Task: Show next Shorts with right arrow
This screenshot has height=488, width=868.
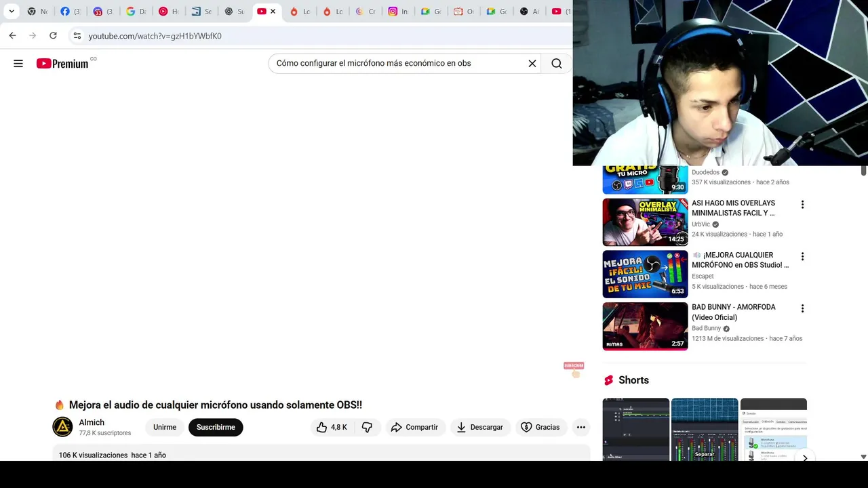Action: coord(804,457)
